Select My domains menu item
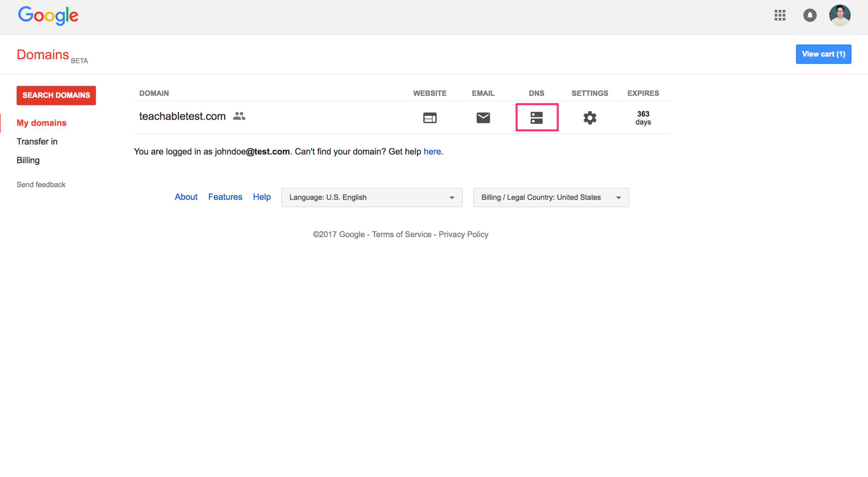Screen dimensions: 868x477 (x=42, y=123)
